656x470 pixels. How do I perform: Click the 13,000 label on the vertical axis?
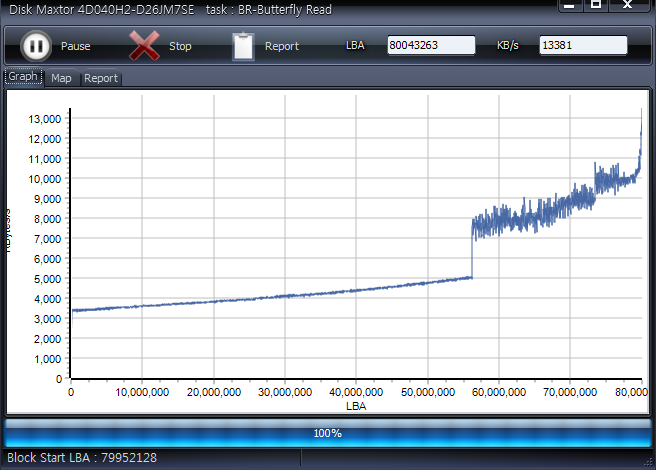46,118
